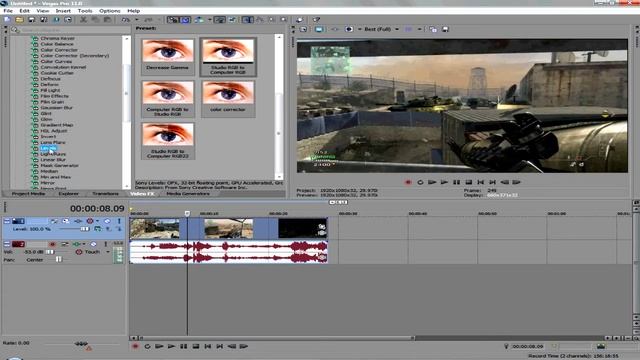Open project Properties from main toolbar
This screenshot has height=360, width=640.
point(68,20)
